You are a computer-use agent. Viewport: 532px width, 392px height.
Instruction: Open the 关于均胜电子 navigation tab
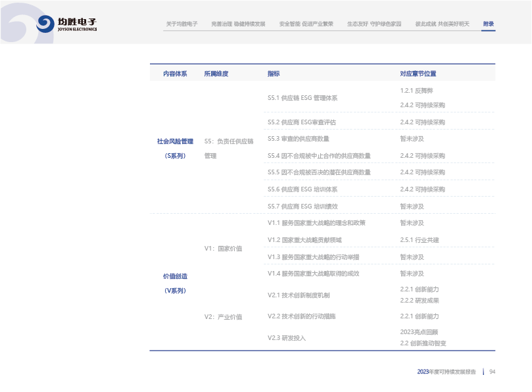(x=181, y=24)
